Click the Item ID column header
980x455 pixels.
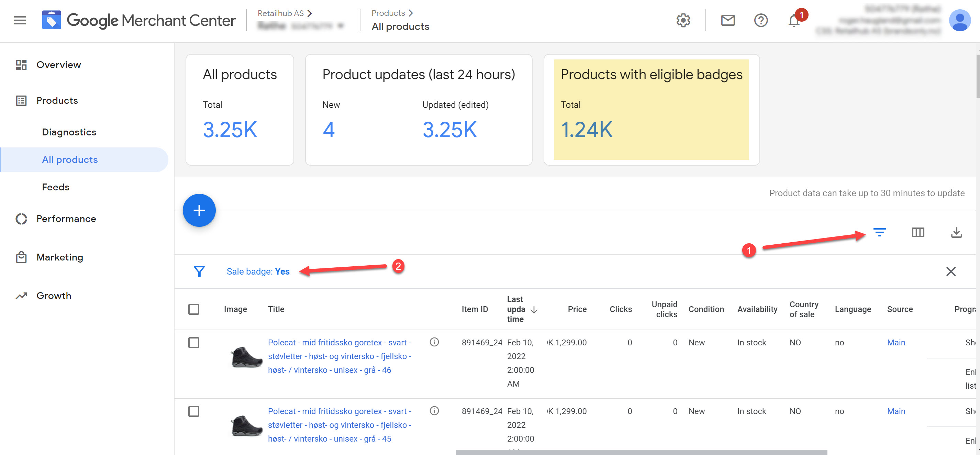click(x=475, y=309)
